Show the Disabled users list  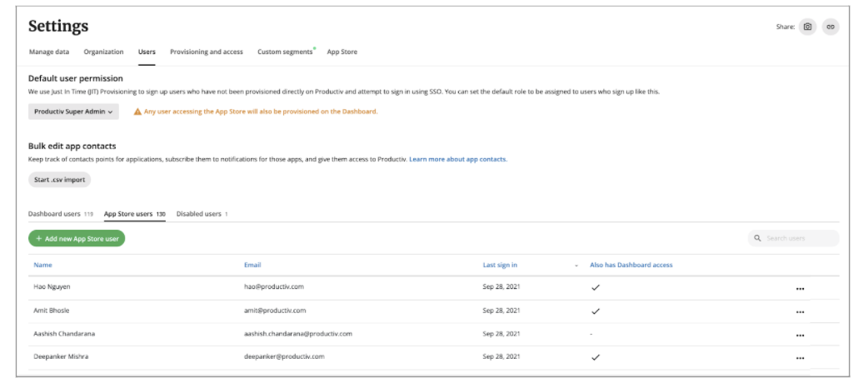click(x=202, y=214)
